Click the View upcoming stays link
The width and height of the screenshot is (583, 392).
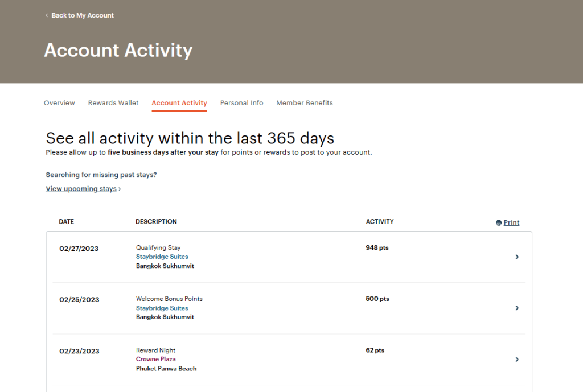[x=81, y=189]
